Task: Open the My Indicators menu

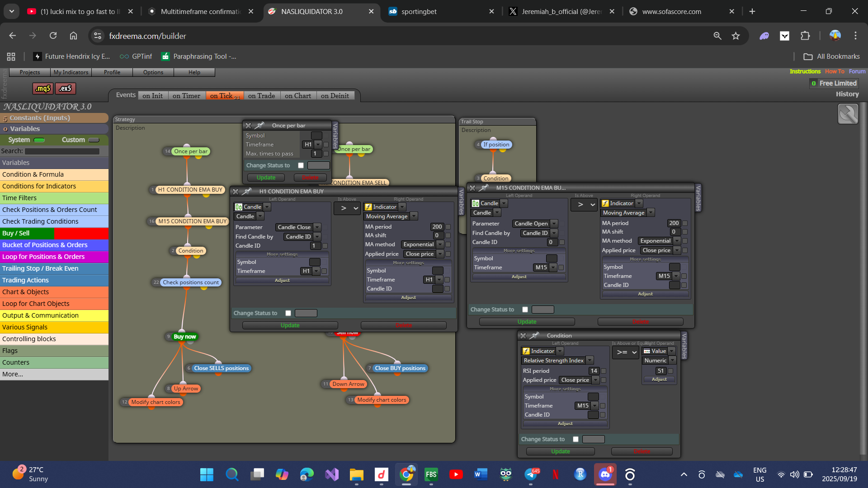Action: pos(71,72)
